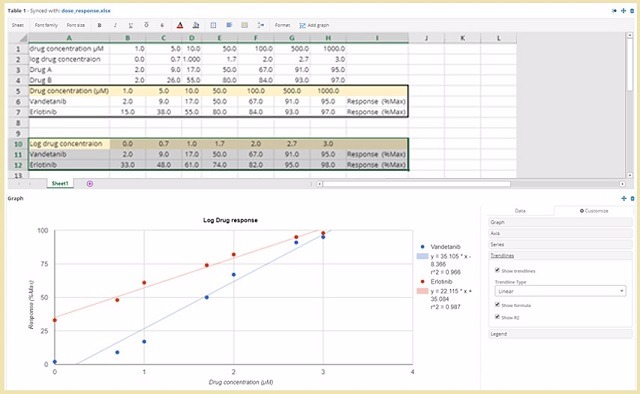640x394 pixels.
Task: Select column K header
Action: 462,38
